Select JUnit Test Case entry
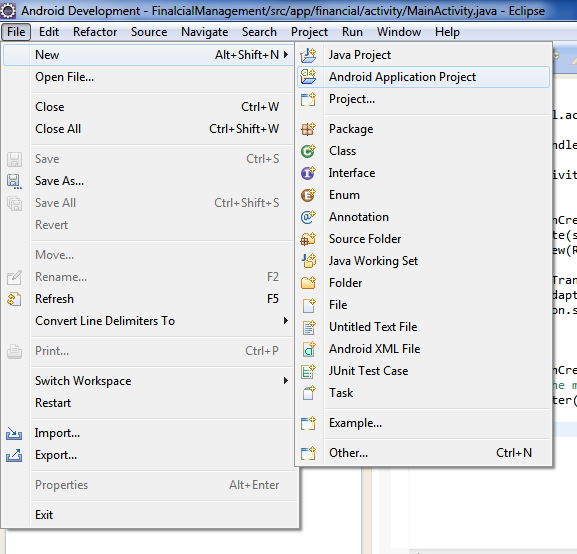This screenshot has height=554, width=577. (423, 371)
